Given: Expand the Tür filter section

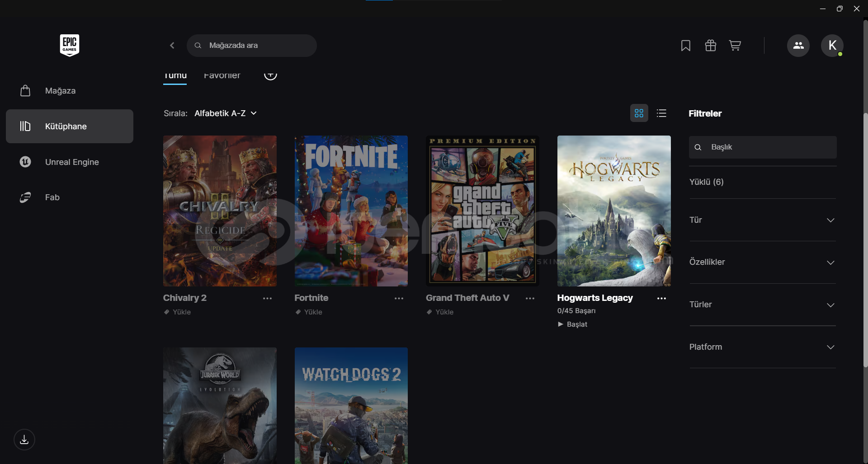Looking at the screenshot, I should tap(762, 220).
